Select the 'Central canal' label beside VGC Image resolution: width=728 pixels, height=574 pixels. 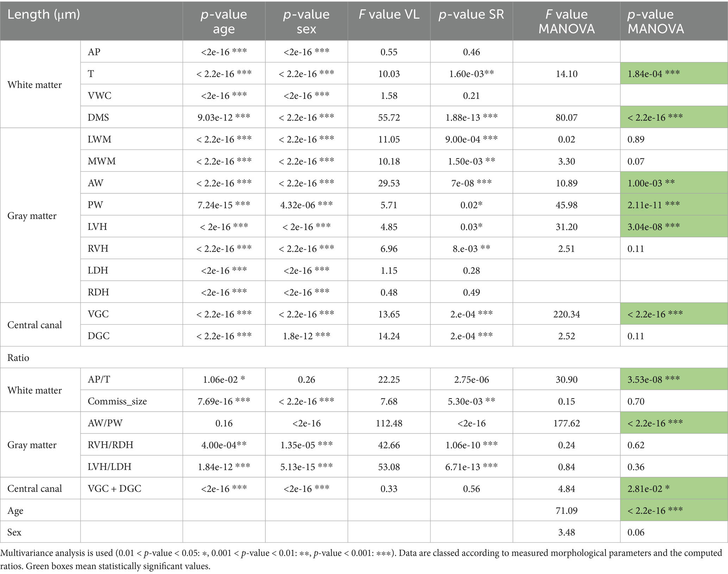pos(34,325)
